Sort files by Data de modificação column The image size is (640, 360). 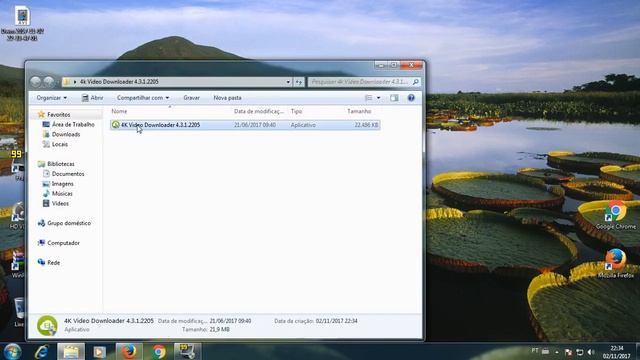(259, 111)
